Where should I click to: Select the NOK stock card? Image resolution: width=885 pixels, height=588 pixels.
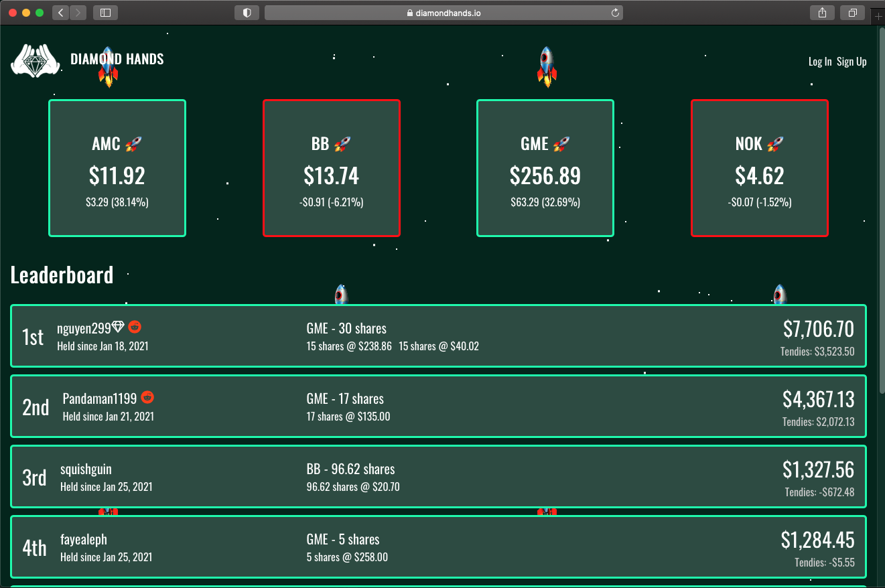pos(760,168)
